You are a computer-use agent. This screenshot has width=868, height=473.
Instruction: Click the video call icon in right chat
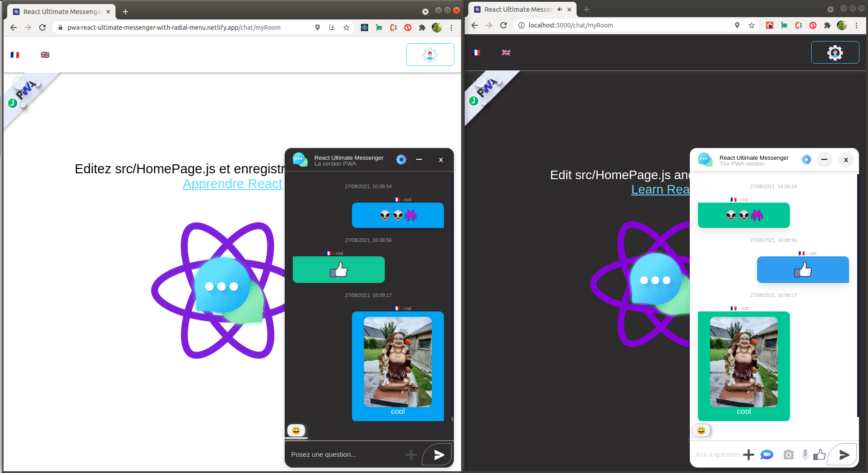[766, 454]
